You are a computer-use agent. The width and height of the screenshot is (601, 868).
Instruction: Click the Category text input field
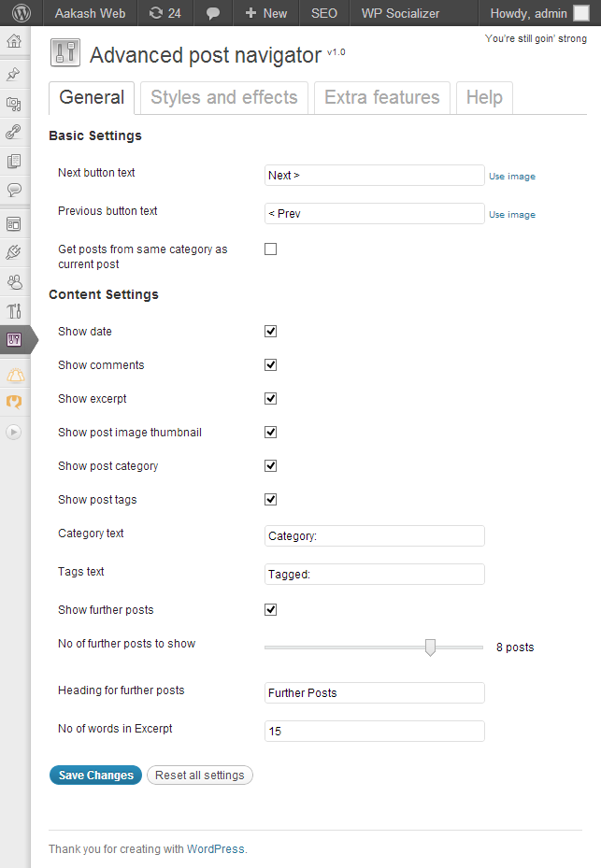coord(374,536)
